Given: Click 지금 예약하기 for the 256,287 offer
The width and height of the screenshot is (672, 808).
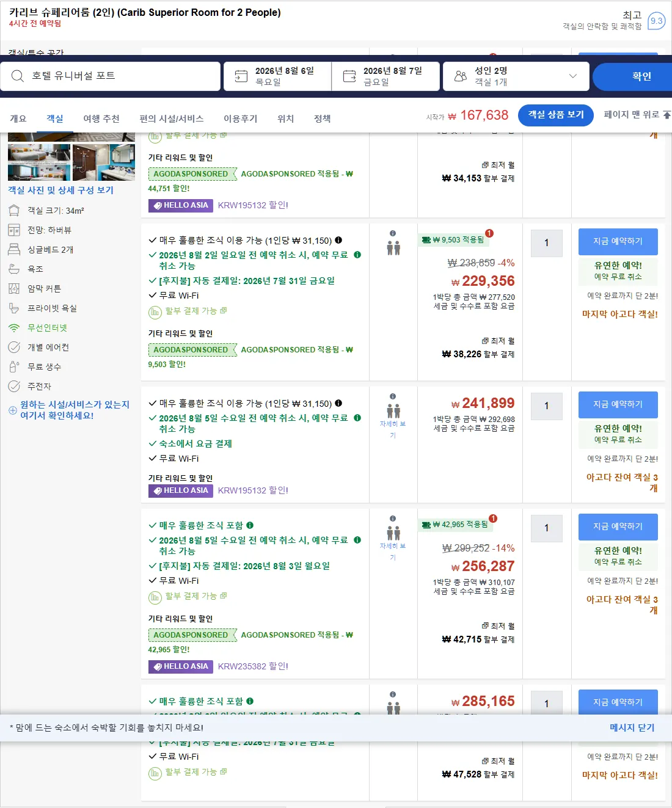Looking at the screenshot, I should pyautogui.click(x=618, y=526).
